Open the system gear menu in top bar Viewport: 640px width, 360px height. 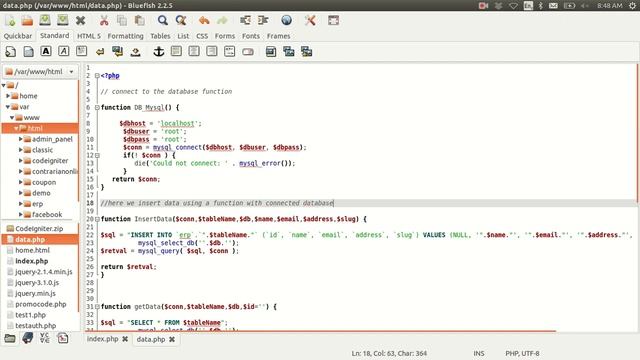tap(632, 6)
